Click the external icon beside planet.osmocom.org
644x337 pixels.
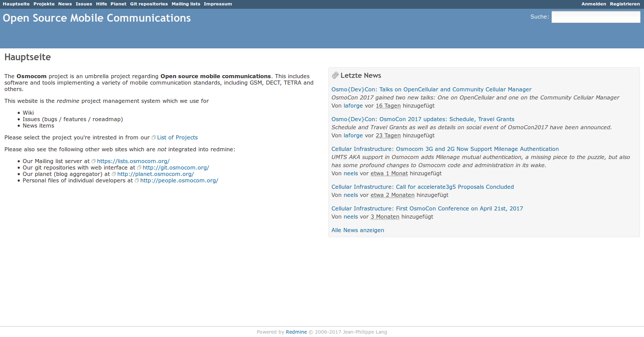click(x=114, y=174)
